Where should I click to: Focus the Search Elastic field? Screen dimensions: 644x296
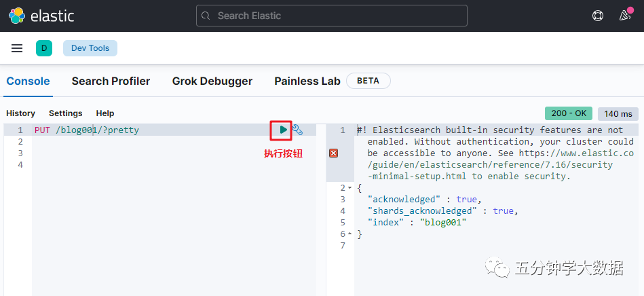tap(331, 16)
